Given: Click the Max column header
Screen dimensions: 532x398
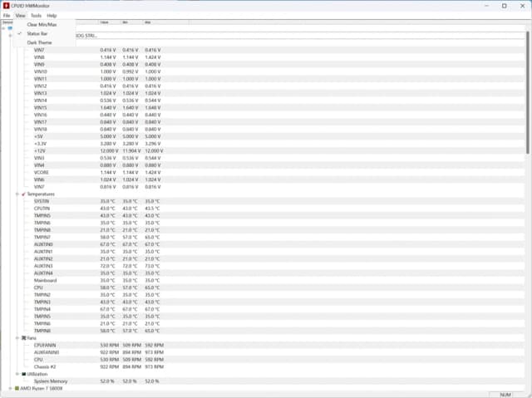Looking at the screenshot, I should point(166,22).
